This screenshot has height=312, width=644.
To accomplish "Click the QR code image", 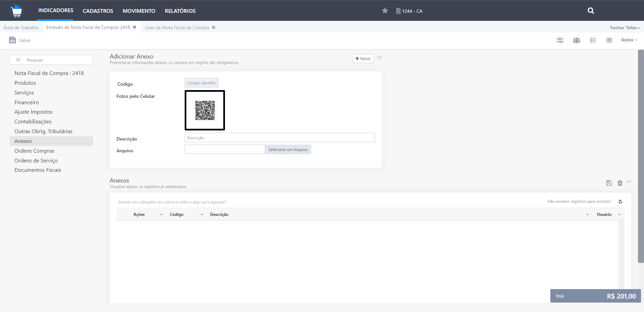I will pos(205,110).
